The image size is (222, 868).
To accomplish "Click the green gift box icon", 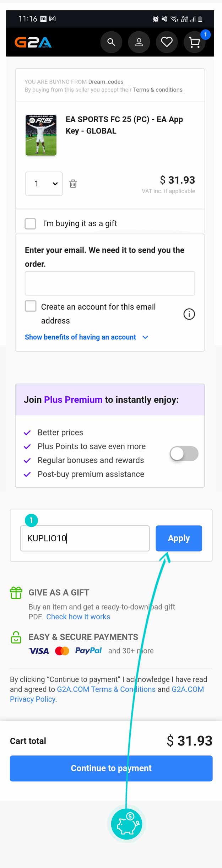I will tap(16, 593).
